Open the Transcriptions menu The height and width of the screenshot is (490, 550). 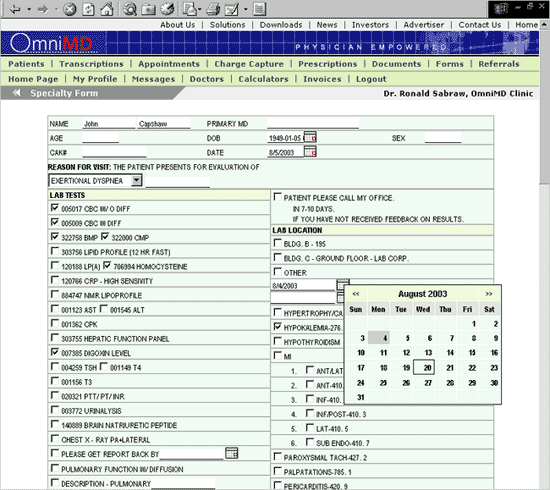91,64
